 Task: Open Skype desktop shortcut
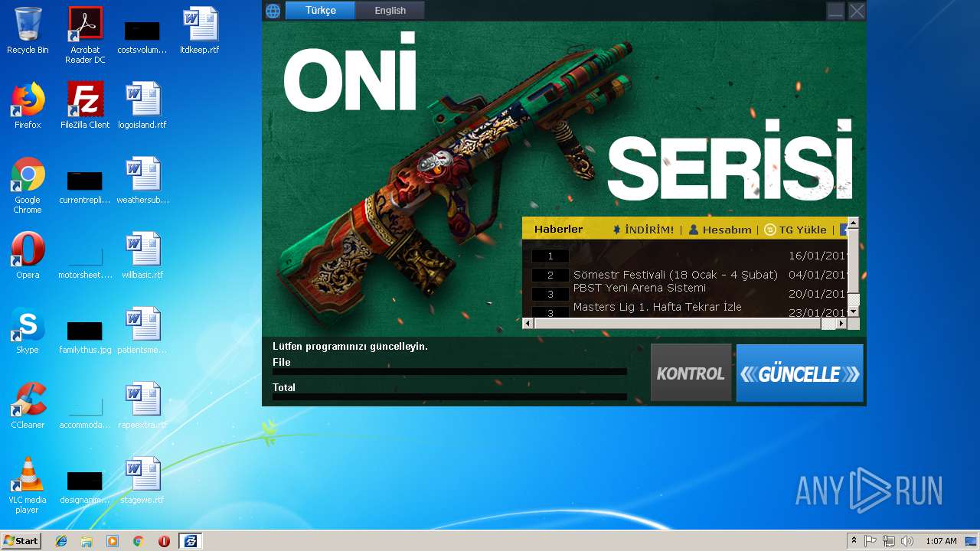[x=28, y=331]
